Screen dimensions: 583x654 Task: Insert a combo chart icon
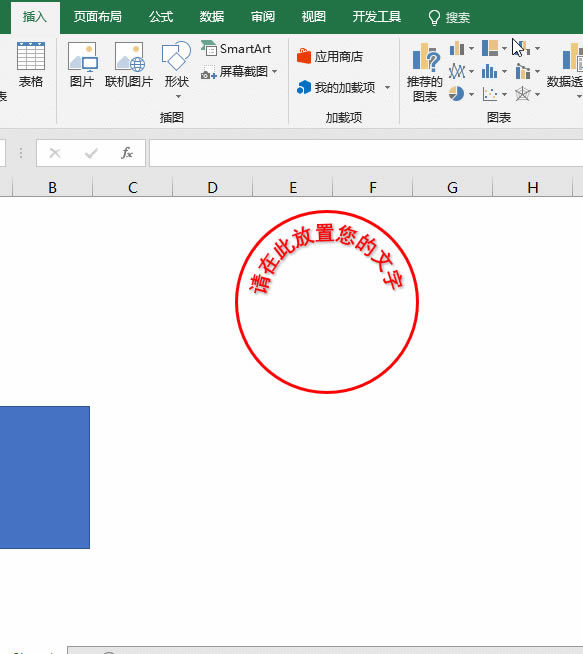[x=523, y=71]
